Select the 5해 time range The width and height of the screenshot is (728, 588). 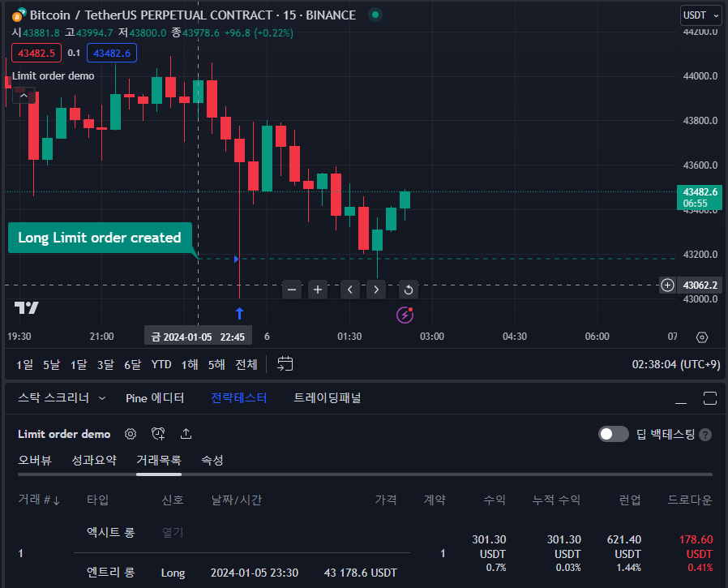216,365
